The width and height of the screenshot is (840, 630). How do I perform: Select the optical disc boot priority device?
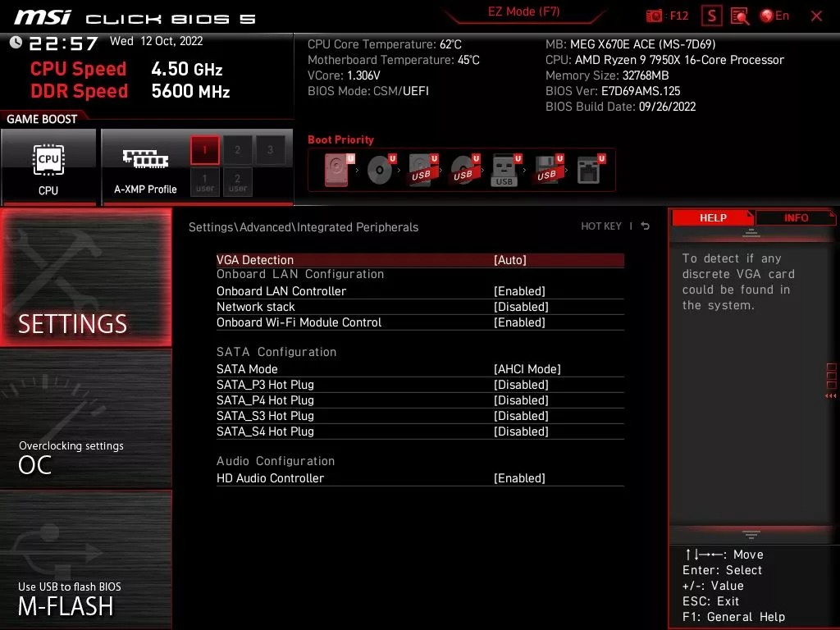coord(381,170)
